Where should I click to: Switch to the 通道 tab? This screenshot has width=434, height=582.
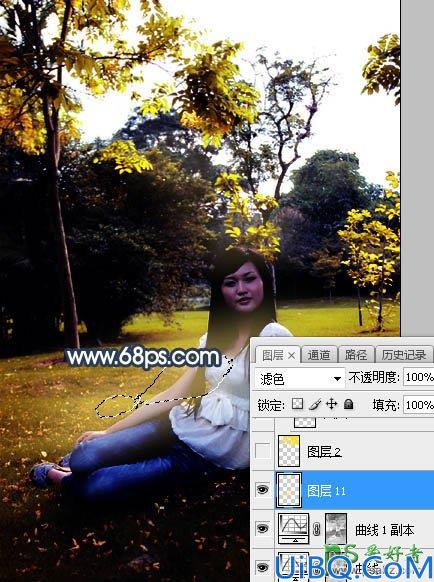(x=319, y=356)
